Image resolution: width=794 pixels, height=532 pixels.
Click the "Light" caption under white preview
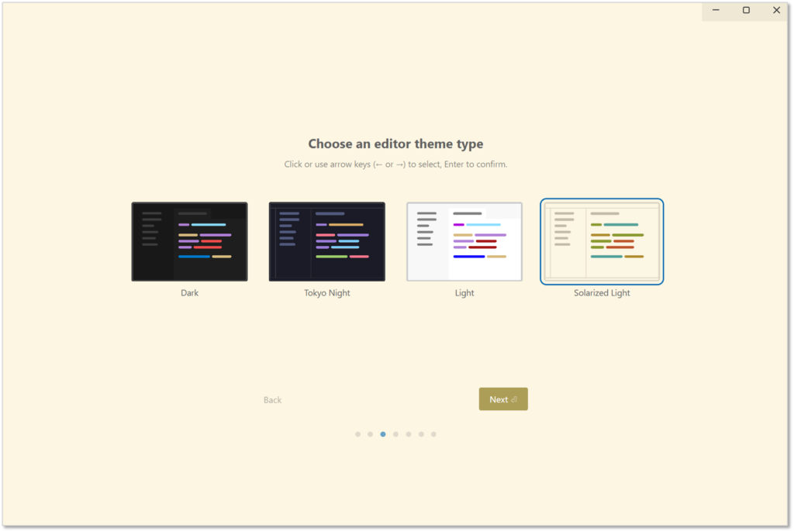464,293
